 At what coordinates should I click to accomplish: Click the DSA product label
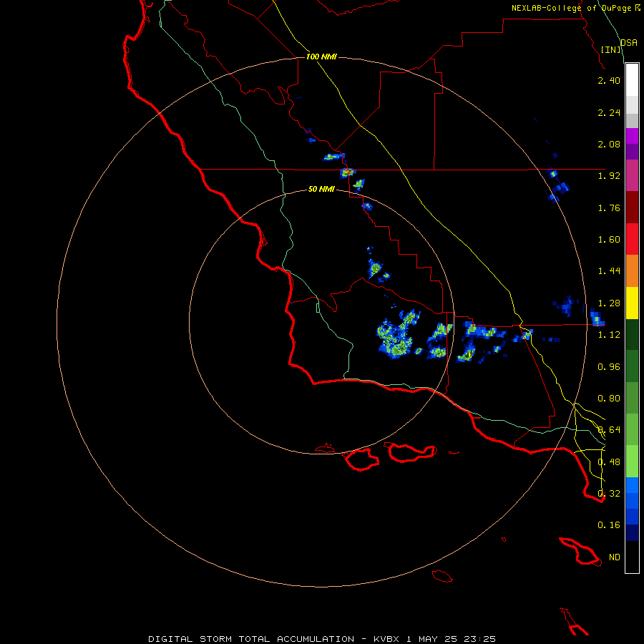coord(629,43)
